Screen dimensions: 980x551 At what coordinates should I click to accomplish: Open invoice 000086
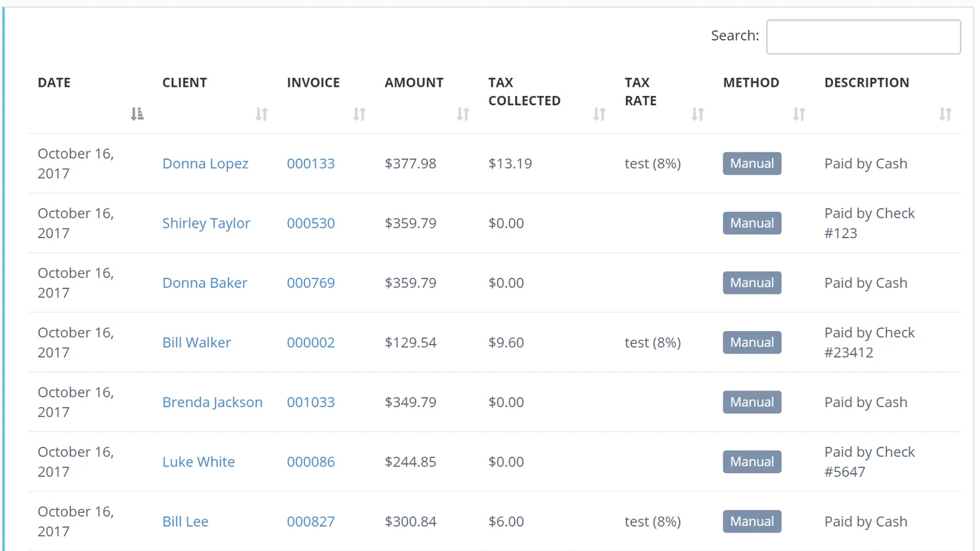(311, 462)
